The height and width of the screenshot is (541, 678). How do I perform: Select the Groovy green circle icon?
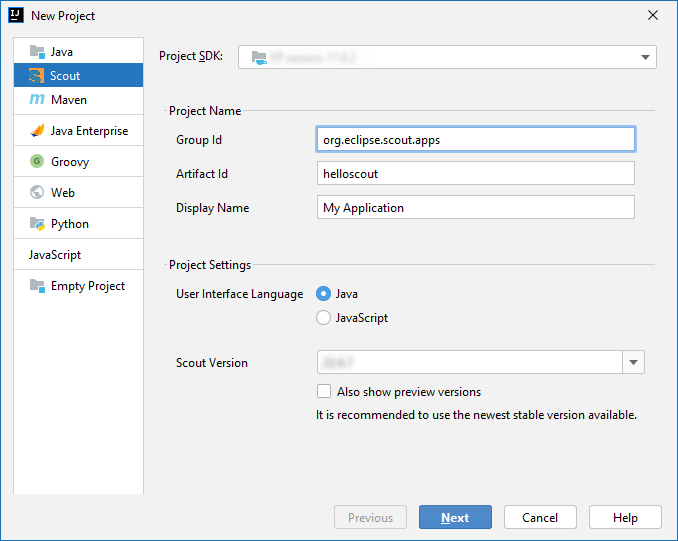click(37, 162)
